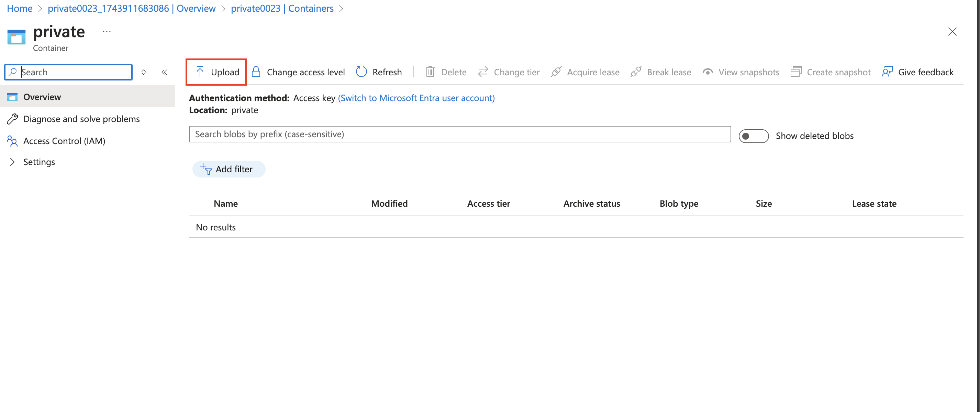Viewport: 980px width, 412px height.
Task: Click the expand/collapse all diamond control
Action: click(143, 72)
